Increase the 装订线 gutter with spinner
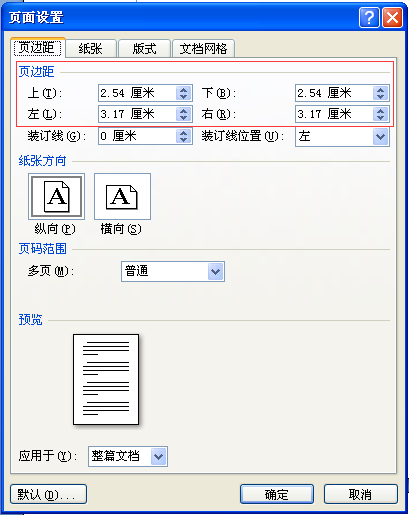The width and height of the screenshot is (409, 515). 184,132
